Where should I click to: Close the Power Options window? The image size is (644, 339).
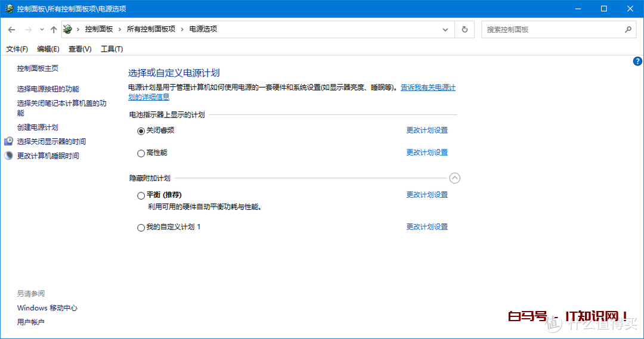pos(630,8)
